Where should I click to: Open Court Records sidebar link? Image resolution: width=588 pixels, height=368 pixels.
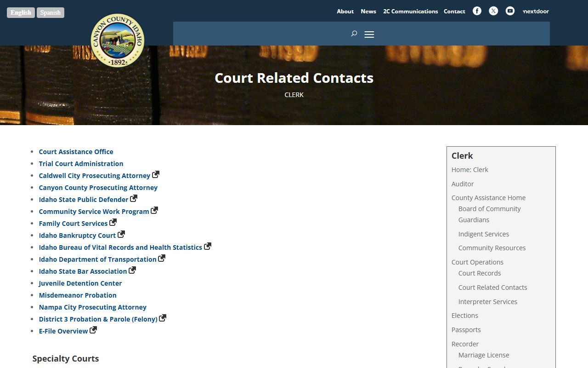(480, 273)
